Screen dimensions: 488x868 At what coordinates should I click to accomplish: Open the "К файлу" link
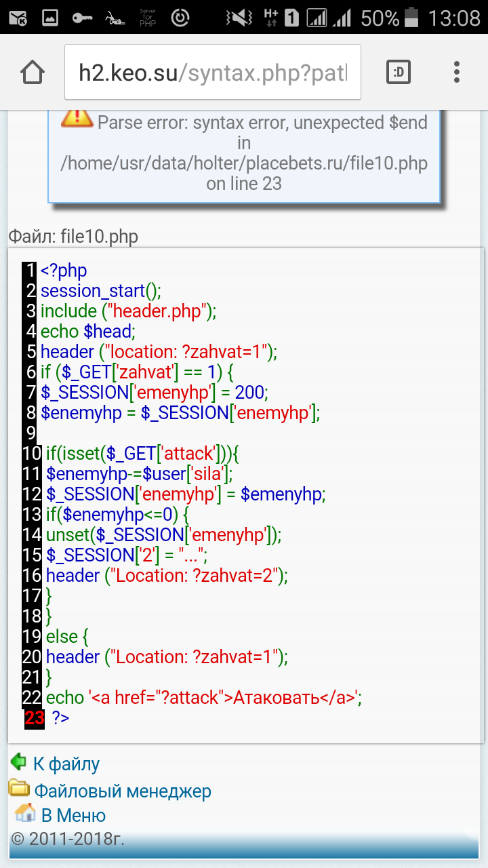[66, 764]
